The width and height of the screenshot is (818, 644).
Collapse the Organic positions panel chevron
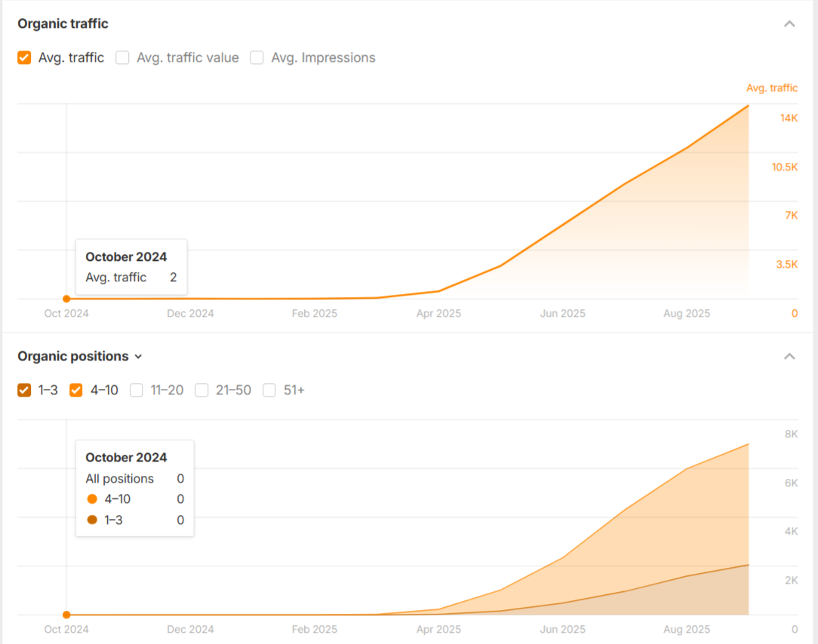[789, 356]
